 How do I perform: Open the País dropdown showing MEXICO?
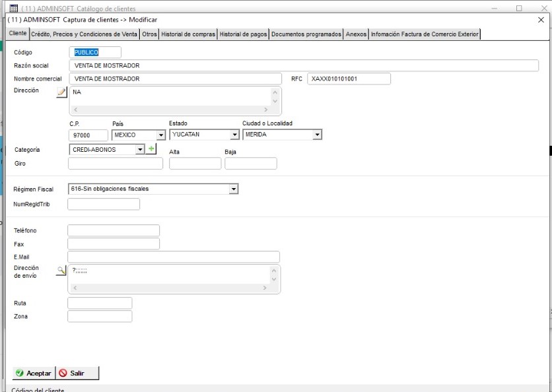coord(160,135)
